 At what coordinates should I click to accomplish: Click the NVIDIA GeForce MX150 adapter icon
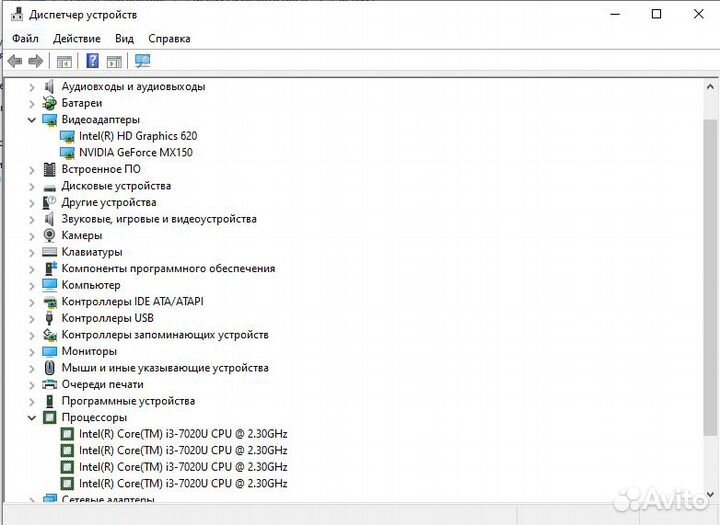click(x=67, y=153)
